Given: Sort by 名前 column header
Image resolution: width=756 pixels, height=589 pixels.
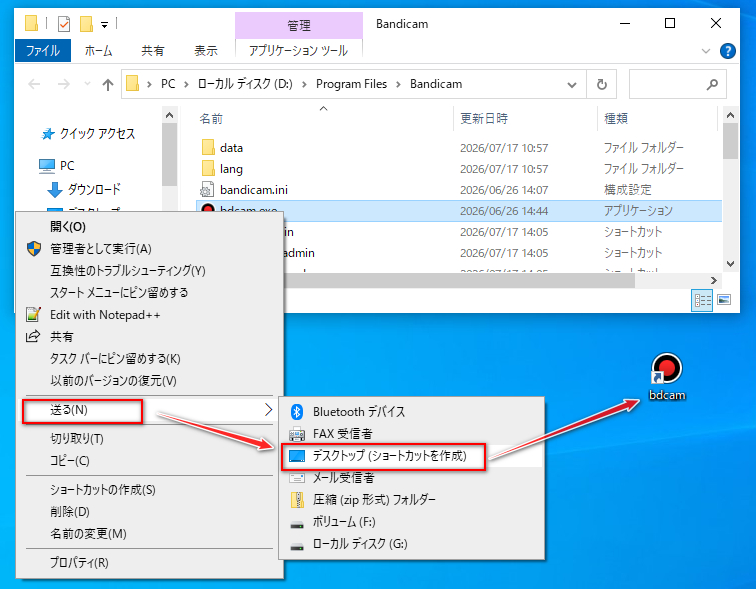Looking at the screenshot, I should (x=324, y=119).
